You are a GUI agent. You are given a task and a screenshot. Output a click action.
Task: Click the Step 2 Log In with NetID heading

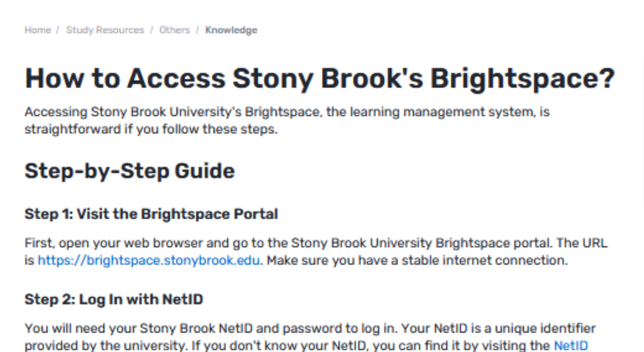tap(114, 299)
